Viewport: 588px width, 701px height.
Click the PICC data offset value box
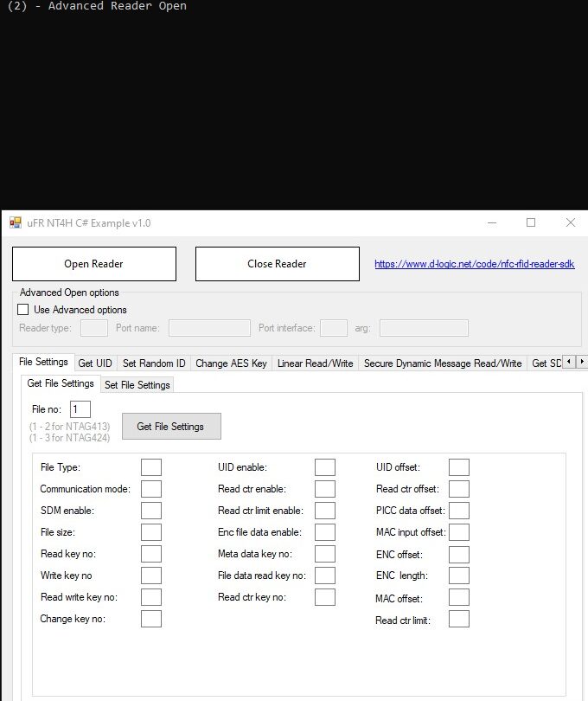[x=459, y=511]
